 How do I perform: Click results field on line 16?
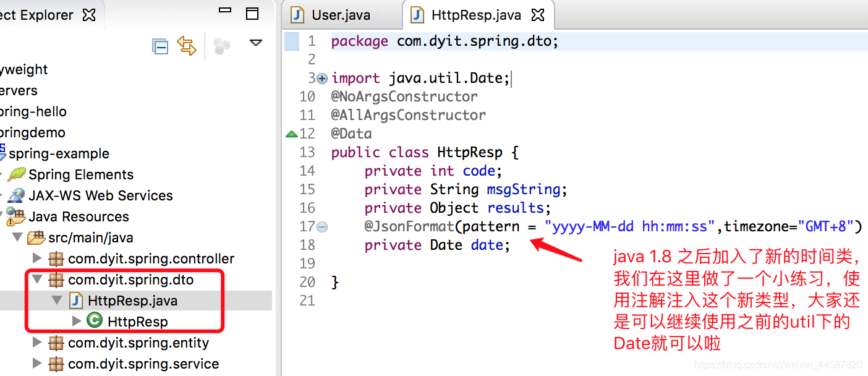click(516, 208)
